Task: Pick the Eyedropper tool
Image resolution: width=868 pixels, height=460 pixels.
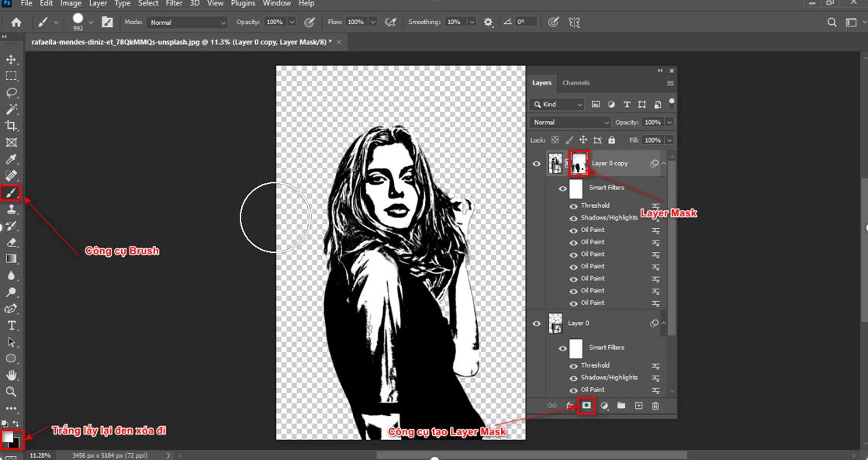Action: [11, 159]
